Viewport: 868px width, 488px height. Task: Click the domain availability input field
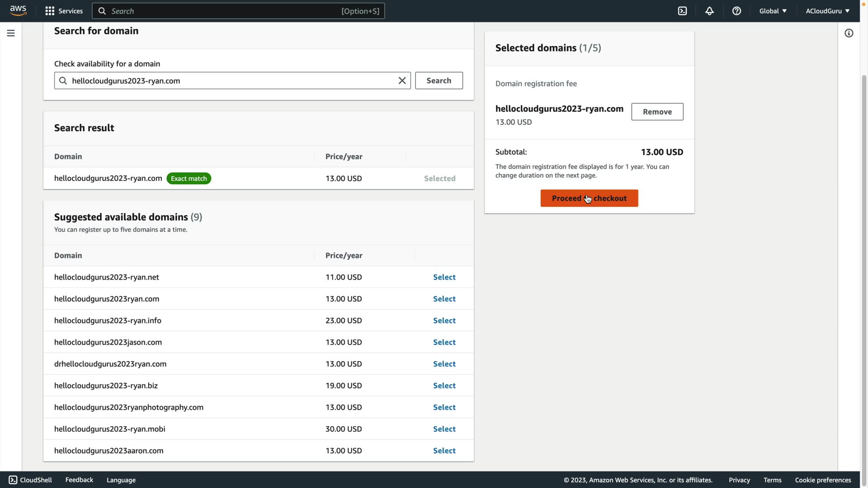pyautogui.click(x=231, y=80)
